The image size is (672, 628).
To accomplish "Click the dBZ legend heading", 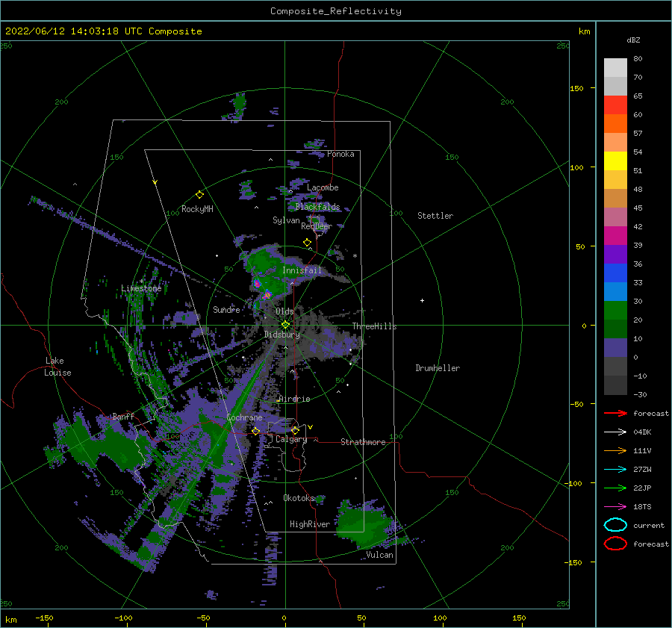I will pyautogui.click(x=633, y=40).
